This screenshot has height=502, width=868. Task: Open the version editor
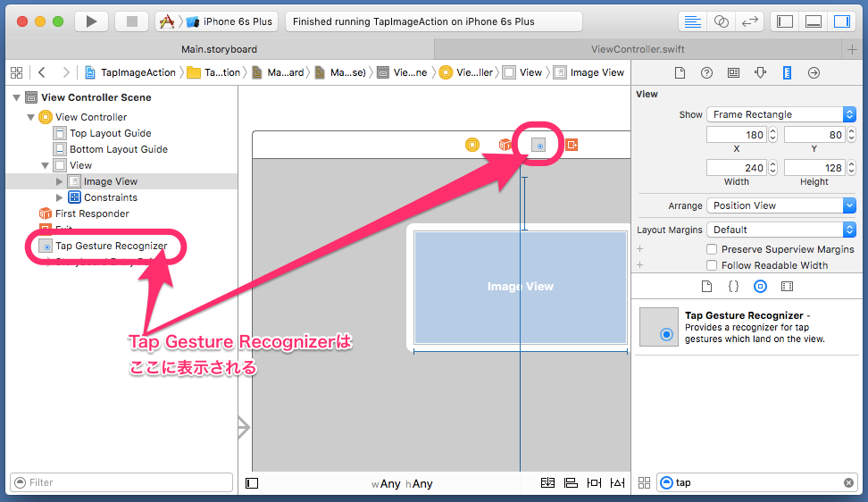(749, 21)
